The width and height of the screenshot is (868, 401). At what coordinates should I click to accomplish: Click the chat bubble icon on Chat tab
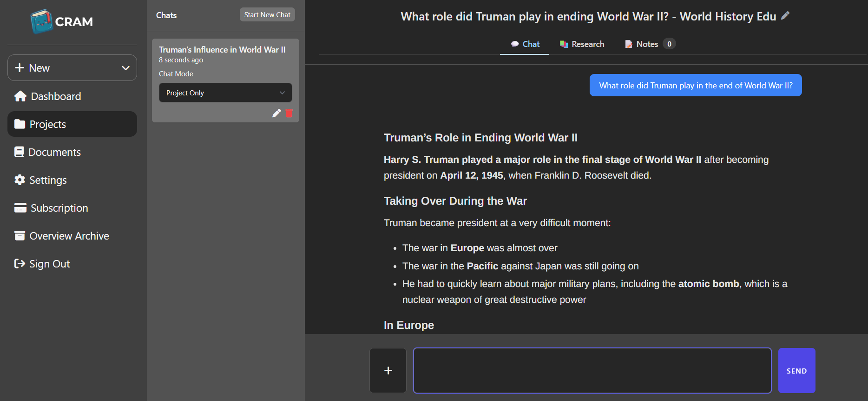[515, 44]
